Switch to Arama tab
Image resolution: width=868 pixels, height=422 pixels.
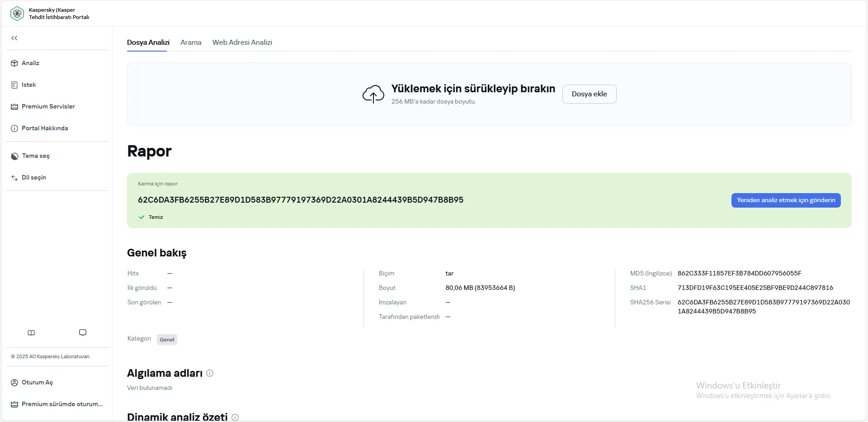tap(191, 42)
